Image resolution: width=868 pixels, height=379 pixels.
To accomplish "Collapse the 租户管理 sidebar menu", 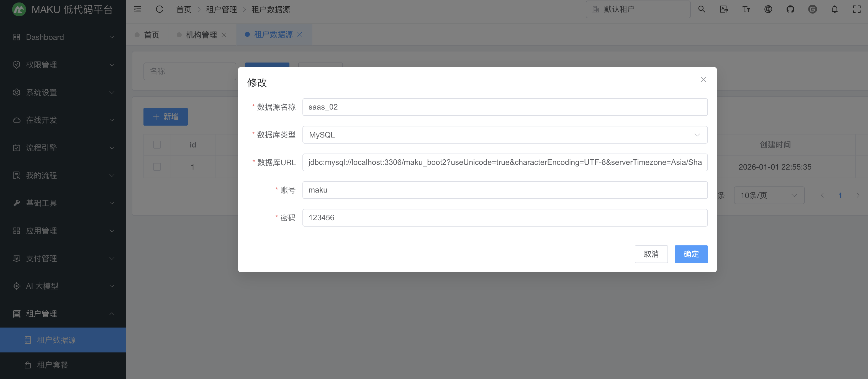I will tap(63, 314).
